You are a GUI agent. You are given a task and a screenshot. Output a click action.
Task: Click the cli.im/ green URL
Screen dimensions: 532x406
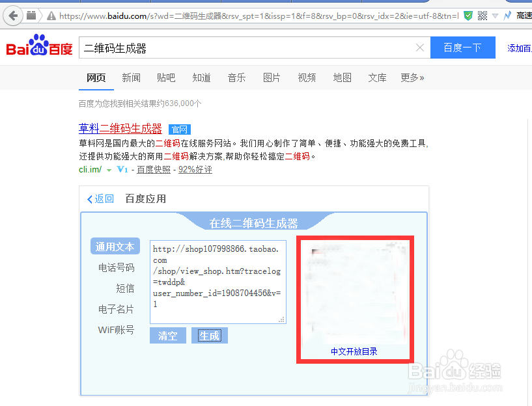coord(91,169)
